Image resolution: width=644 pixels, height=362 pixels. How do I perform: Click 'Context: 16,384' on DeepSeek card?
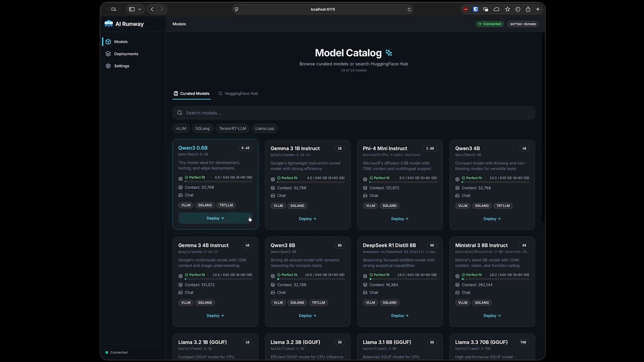(384, 285)
